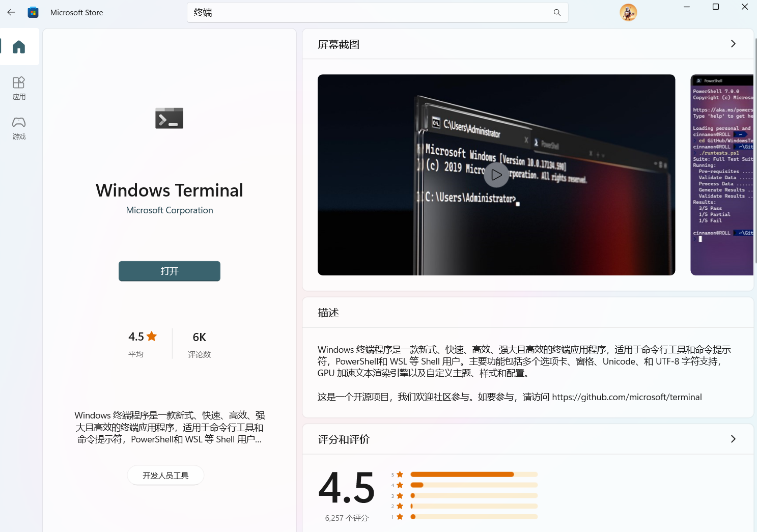Minimize the Microsoft Store window

pos(687,7)
